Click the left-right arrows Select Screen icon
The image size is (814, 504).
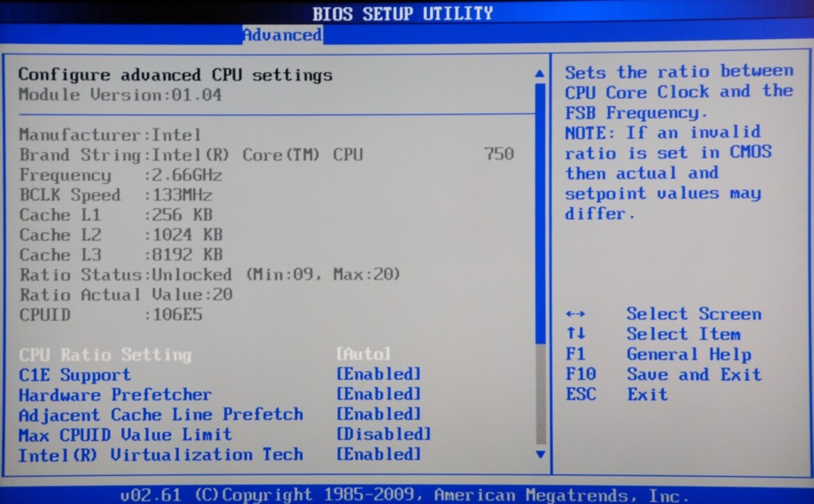pyautogui.click(x=575, y=314)
